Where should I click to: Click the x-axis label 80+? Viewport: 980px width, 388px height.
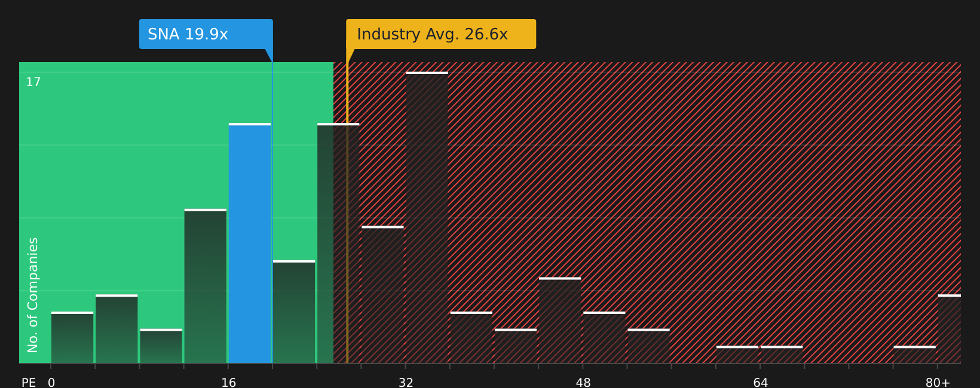938,383
